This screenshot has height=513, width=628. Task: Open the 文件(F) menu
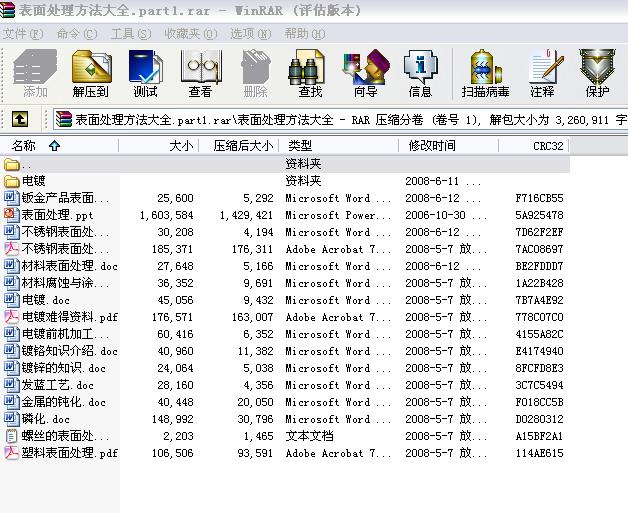coord(23,34)
